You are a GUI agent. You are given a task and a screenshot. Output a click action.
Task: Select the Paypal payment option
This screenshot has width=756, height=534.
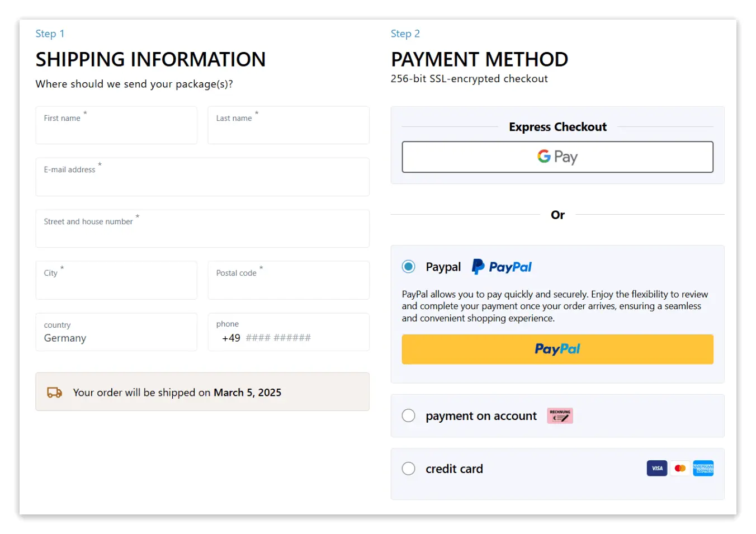408,267
